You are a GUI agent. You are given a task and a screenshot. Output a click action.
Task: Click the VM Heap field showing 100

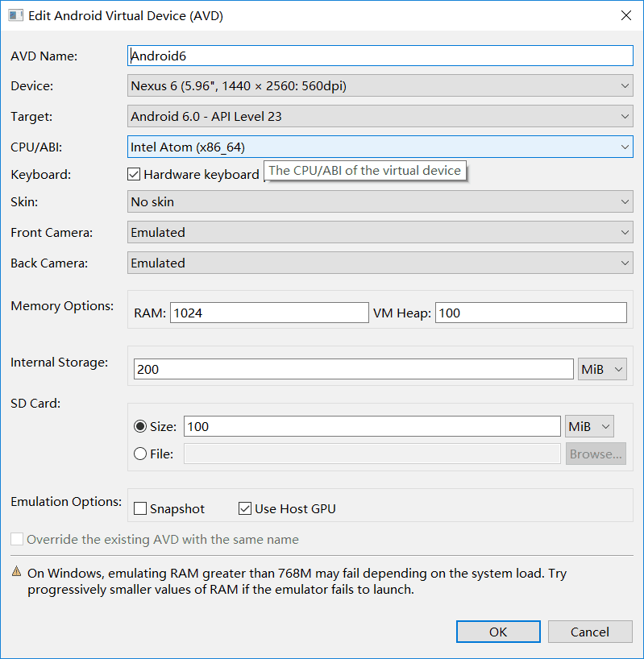coord(531,313)
